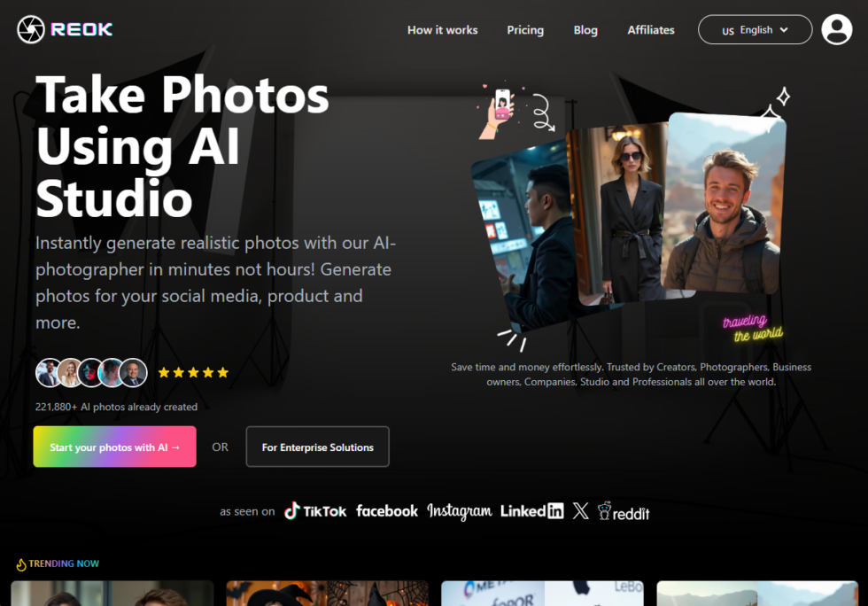Click For Enterprise Solutions button
Viewport: 868px width, 606px height.
[x=317, y=447]
